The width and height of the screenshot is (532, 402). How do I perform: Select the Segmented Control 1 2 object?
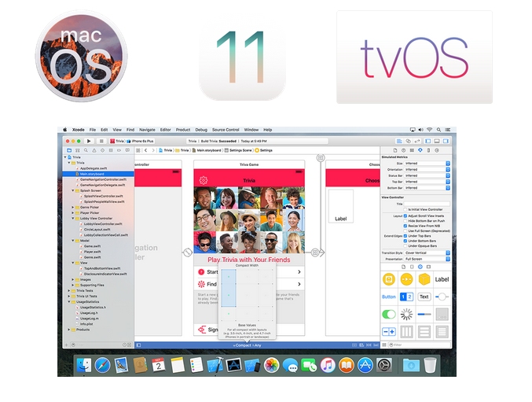pos(406,297)
